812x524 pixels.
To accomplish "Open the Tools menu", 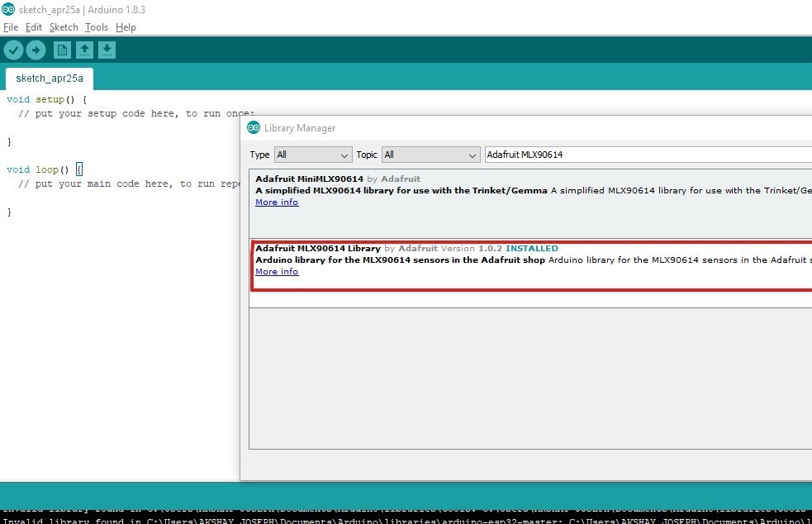I will 97,27.
